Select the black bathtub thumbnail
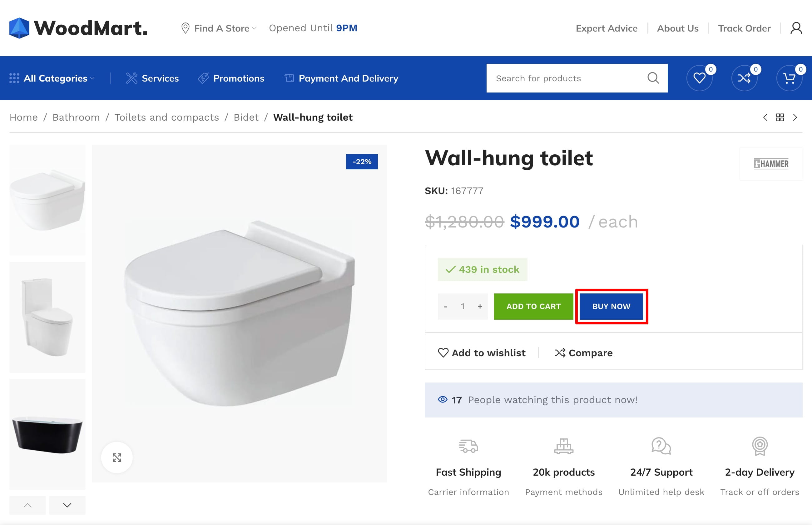812x525 pixels. [x=47, y=434]
